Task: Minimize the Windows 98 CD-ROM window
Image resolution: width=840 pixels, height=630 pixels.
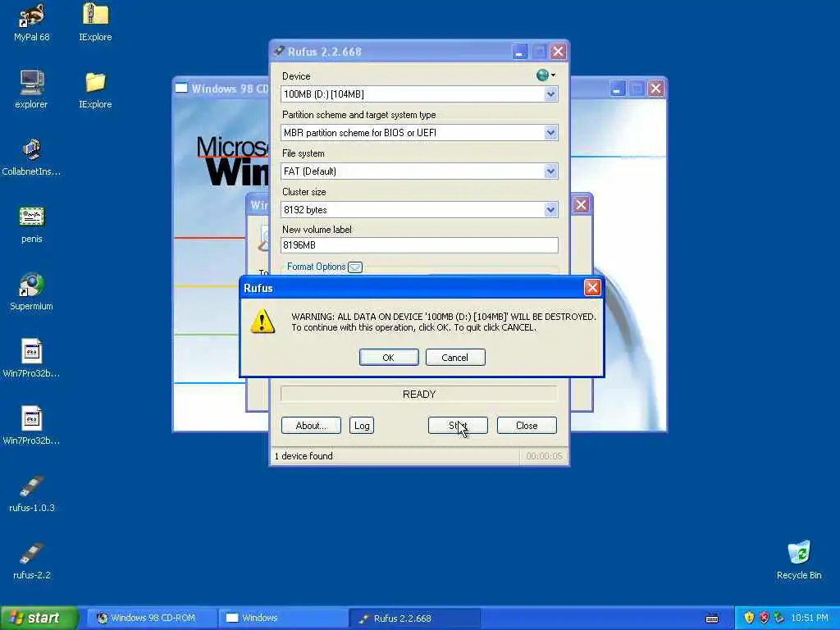Action: (617, 89)
